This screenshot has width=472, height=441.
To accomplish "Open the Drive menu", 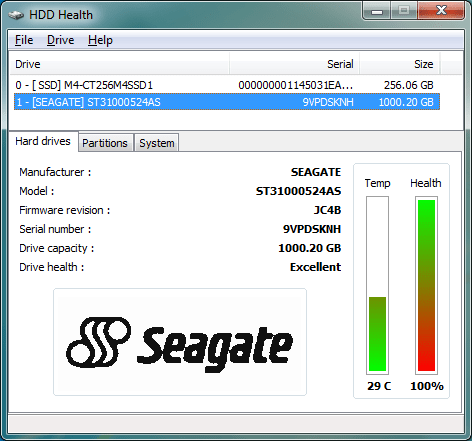I will tap(61, 40).
